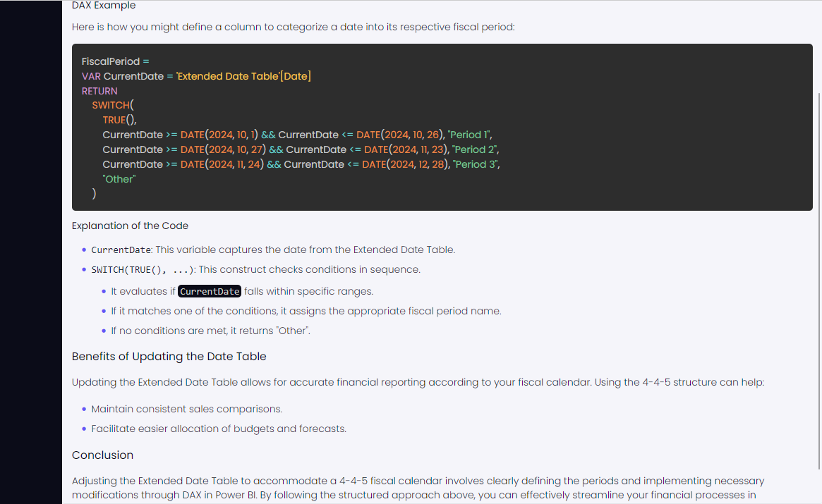Image resolution: width=822 pixels, height=504 pixels.
Task: Click the 'Maintain consistent sales comparisons' bullet
Action: [187, 409]
